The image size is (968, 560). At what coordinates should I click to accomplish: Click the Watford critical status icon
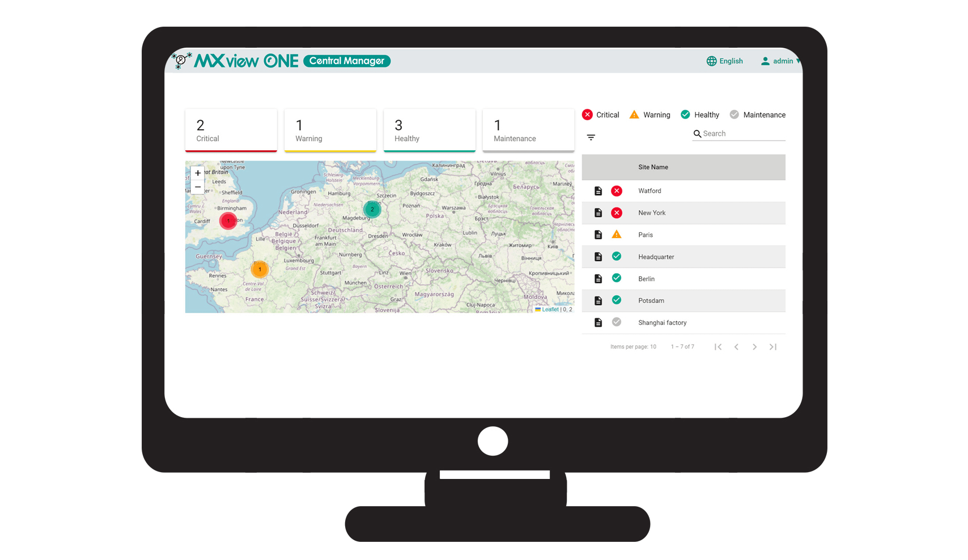click(617, 191)
